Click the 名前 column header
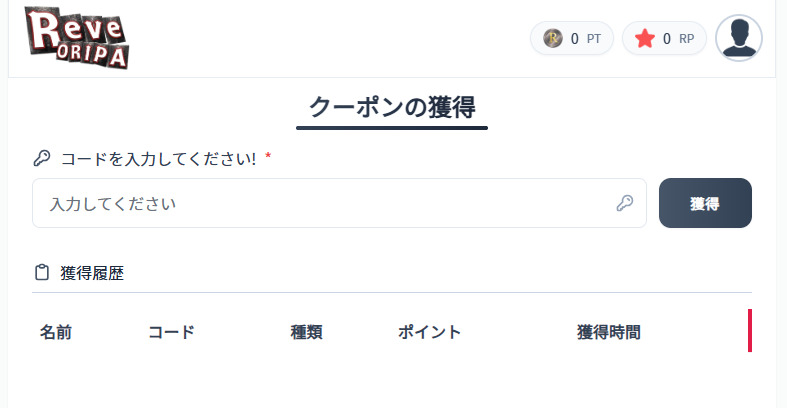Viewport: 787px width, 408px height. pos(56,332)
